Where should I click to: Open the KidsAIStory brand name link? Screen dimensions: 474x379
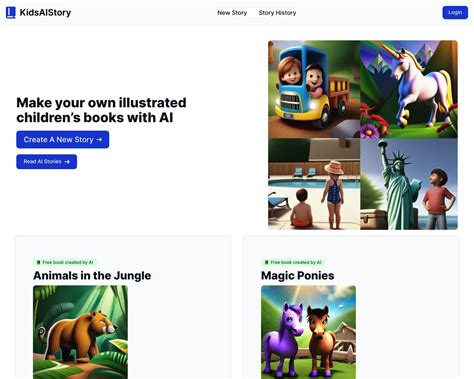45,13
